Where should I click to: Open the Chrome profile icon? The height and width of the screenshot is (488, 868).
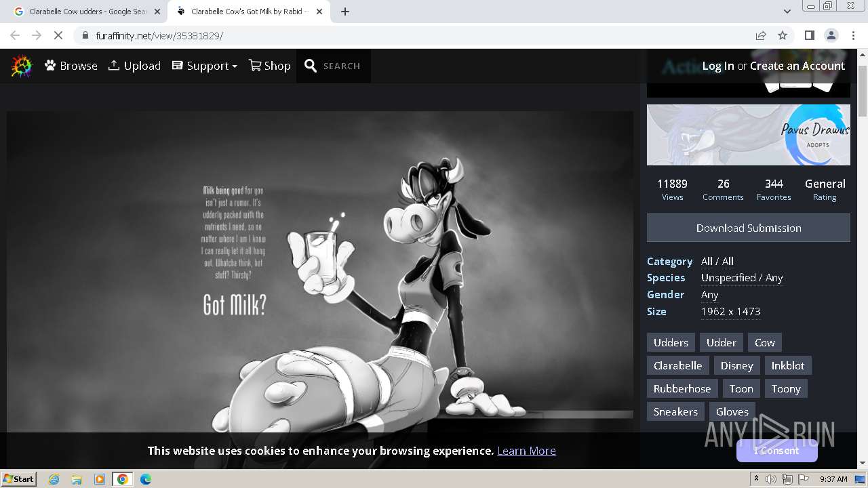pos(831,35)
